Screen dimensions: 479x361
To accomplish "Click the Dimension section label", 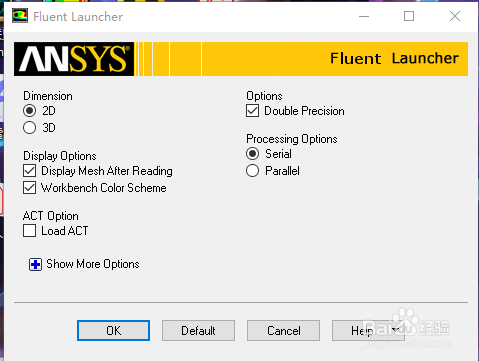I will 48,96.
